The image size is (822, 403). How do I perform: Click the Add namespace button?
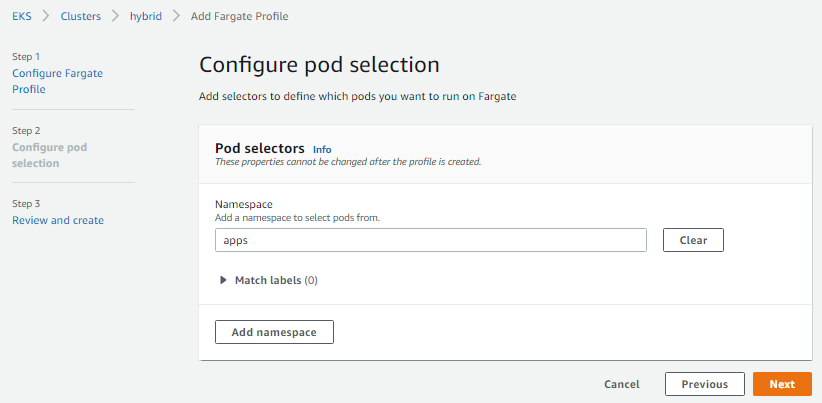274,332
